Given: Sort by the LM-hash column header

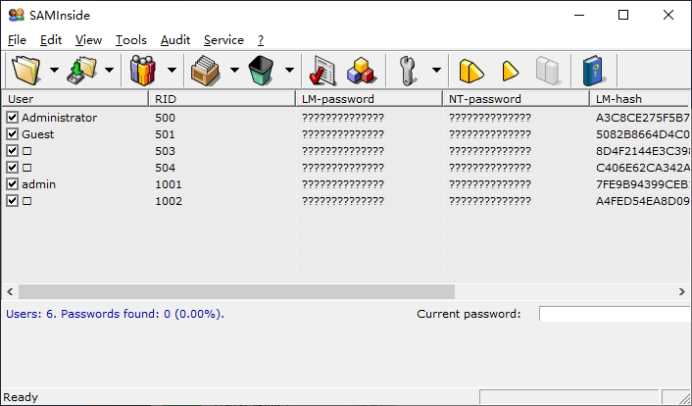Looking at the screenshot, I should click(x=640, y=99).
